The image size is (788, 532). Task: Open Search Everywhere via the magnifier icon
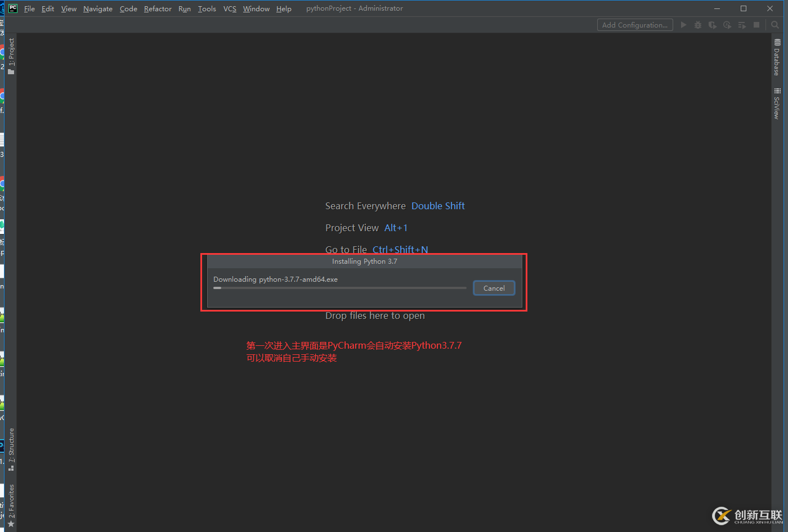tap(775, 25)
